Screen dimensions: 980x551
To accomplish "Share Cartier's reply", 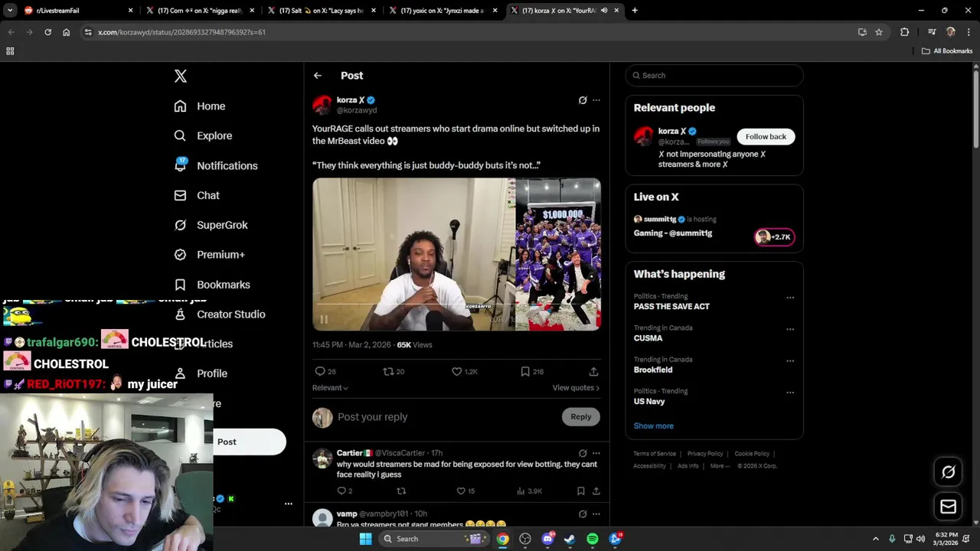I will click(x=596, y=491).
